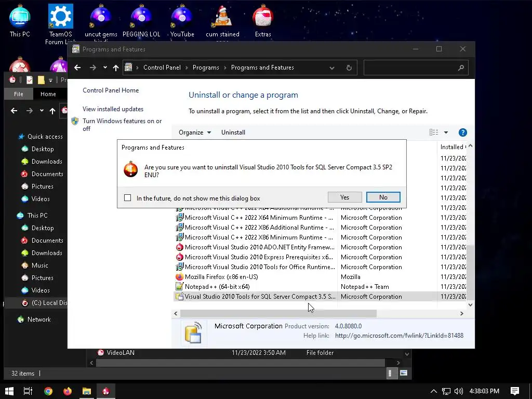Open the notification center icon

coord(514,391)
